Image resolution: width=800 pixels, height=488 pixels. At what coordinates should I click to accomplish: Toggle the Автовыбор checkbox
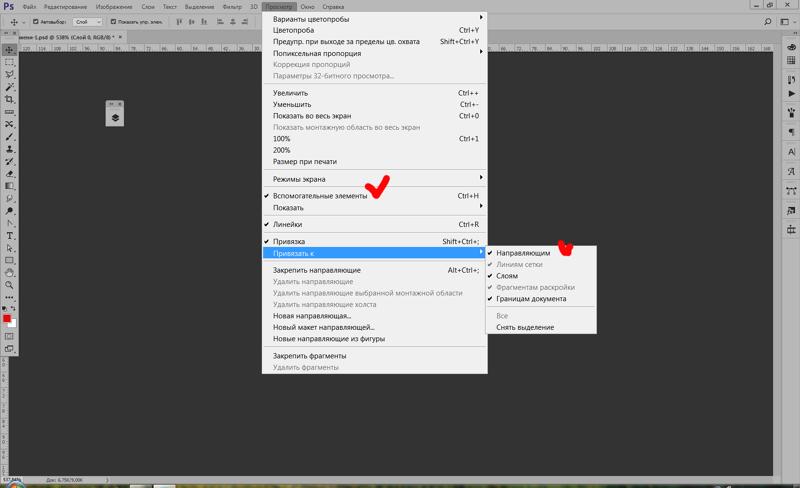[36, 22]
